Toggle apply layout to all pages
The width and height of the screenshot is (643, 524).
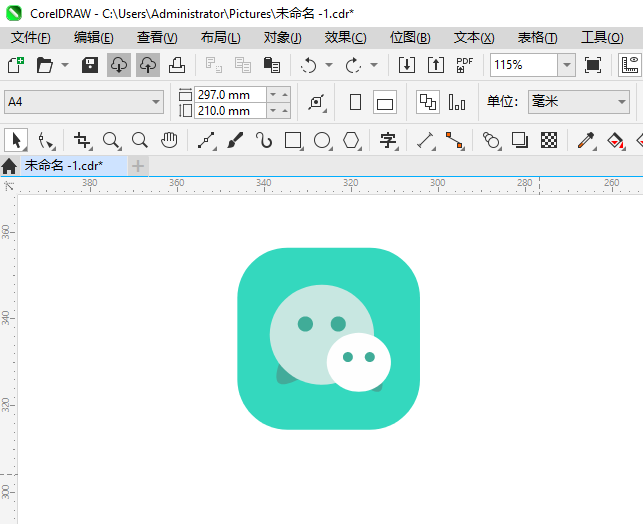click(x=428, y=102)
